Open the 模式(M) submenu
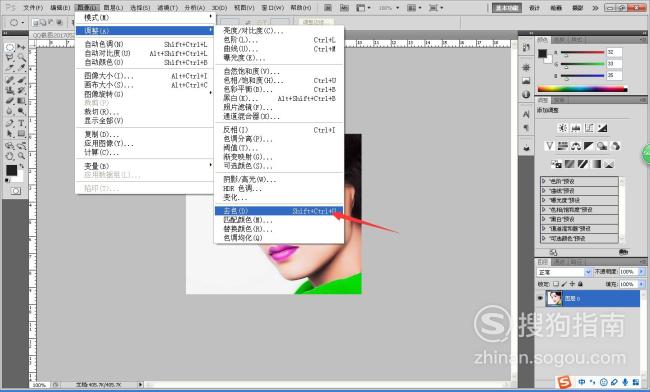650x392 pixels. tap(145, 17)
